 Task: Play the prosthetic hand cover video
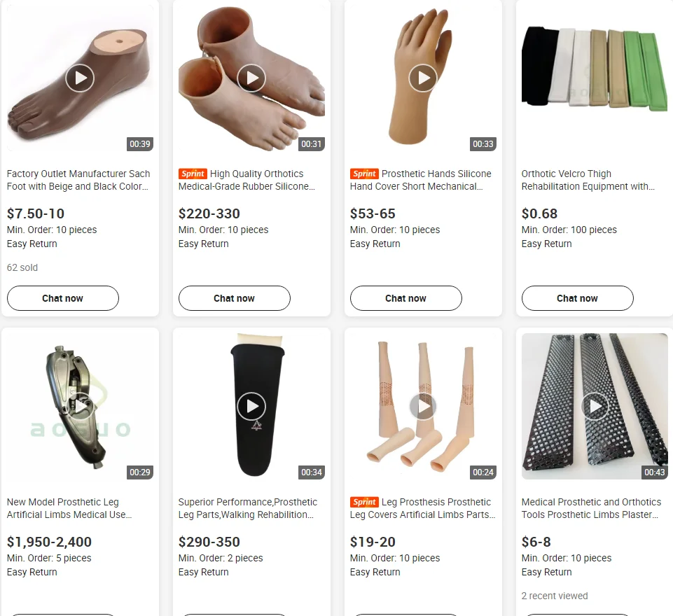(x=423, y=78)
